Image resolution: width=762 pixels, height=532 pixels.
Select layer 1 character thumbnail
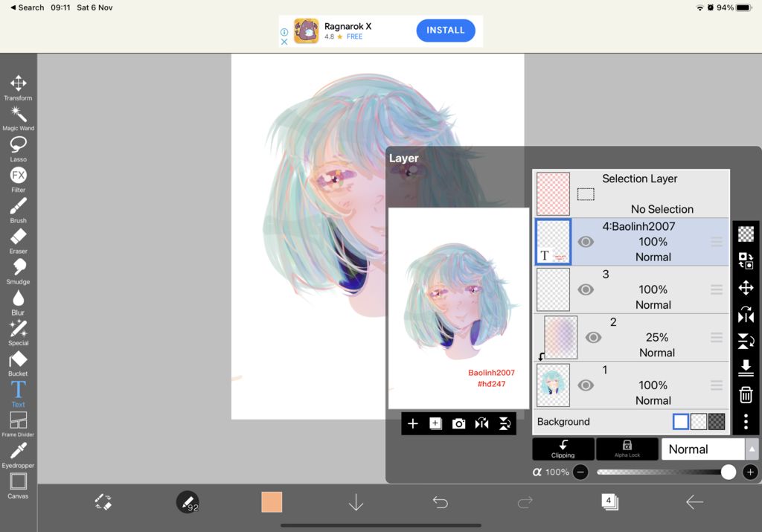[x=553, y=385]
